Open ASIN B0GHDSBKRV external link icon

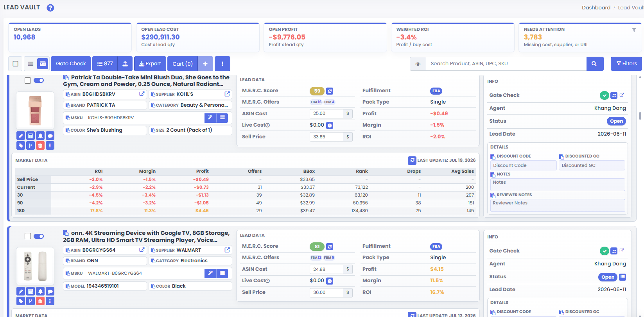click(x=142, y=94)
